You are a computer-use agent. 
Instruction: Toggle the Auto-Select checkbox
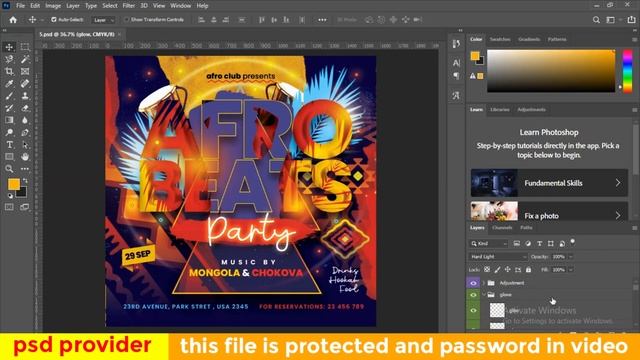[x=53, y=20]
